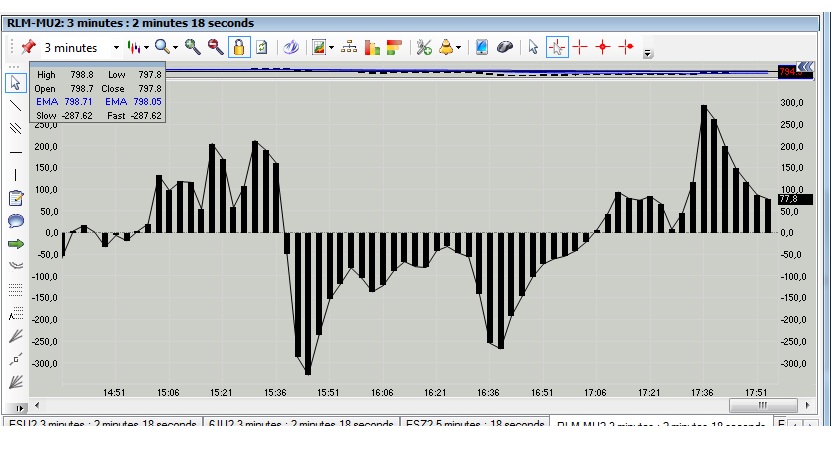831x460 pixels.
Task: Click the Fast -287.62 value in data box
Action: pos(146,116)
